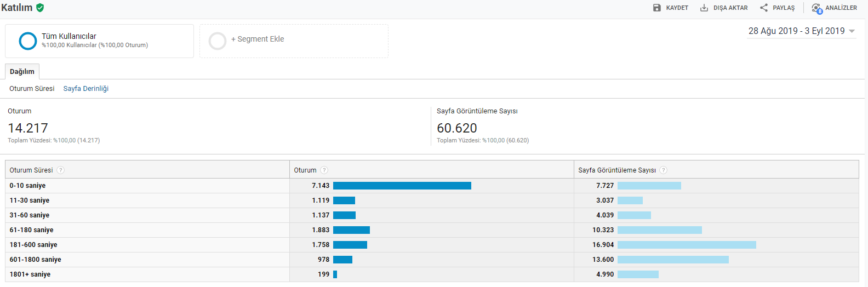Click the pageview value 4.990
The image size is (868, 287).
pos(605,274)
